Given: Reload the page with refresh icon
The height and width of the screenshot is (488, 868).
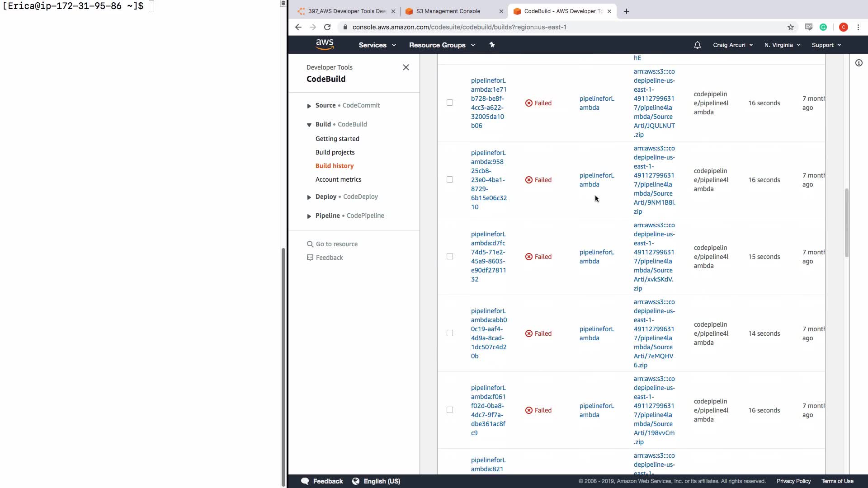Looking at the screenshot, I should point(327,27).
